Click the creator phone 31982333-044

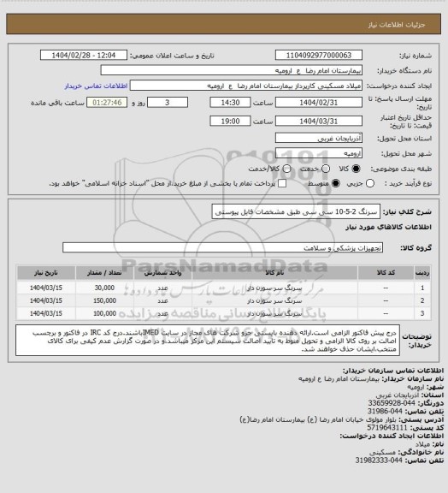379,460
